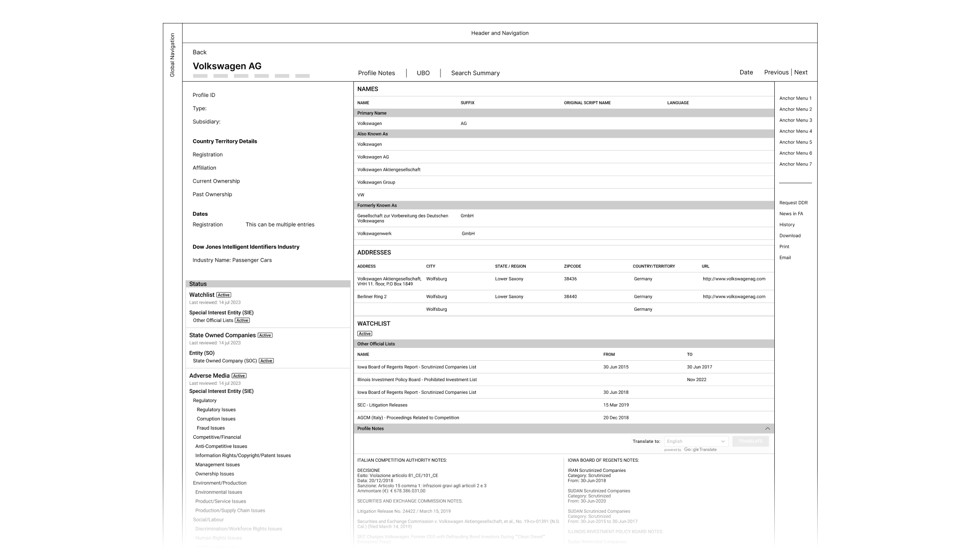Click the Volkswagen AG page title
This screenshot has height=548, width=980.
(227, 66)
